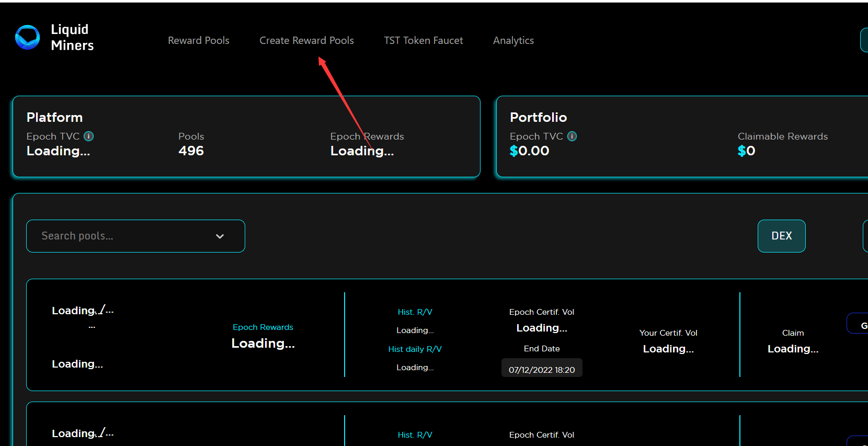Focus the Search pools input field

[135, 236]
